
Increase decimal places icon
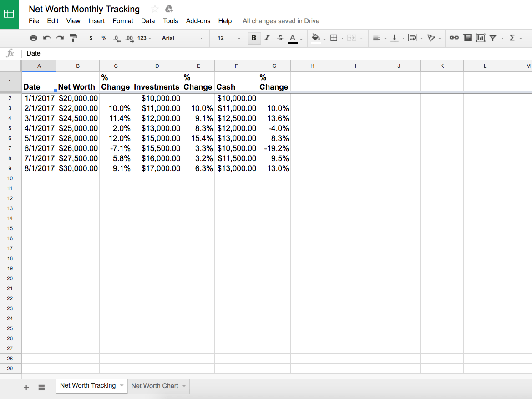pos(129,38)
